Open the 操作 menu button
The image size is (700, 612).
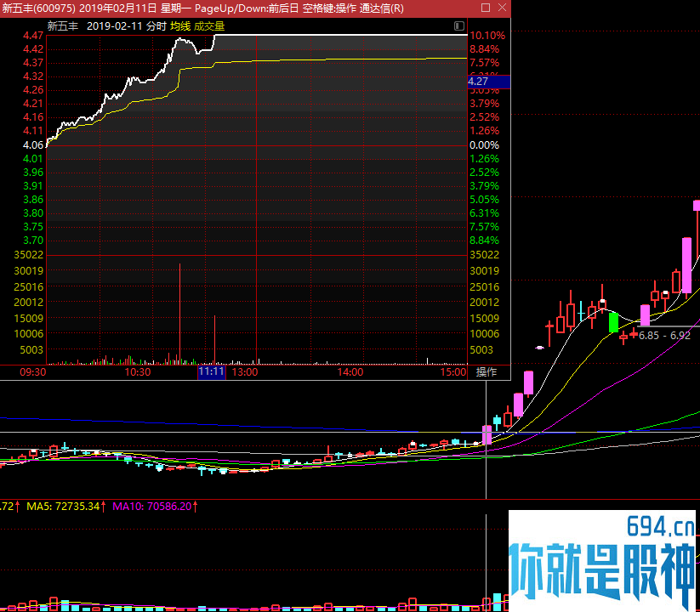(x=487, y=372)
